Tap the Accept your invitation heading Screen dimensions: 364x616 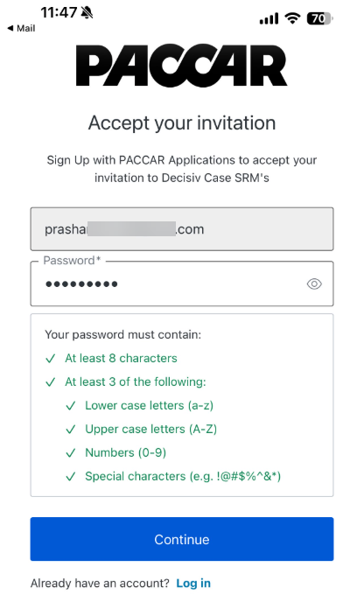(182, 123)
